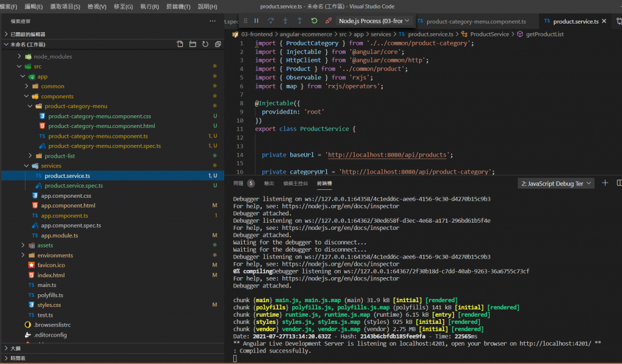Click the ProductService breadcrumb item
Image resolution: width=622 pixels, height=364 pixels.
[489, 34]
